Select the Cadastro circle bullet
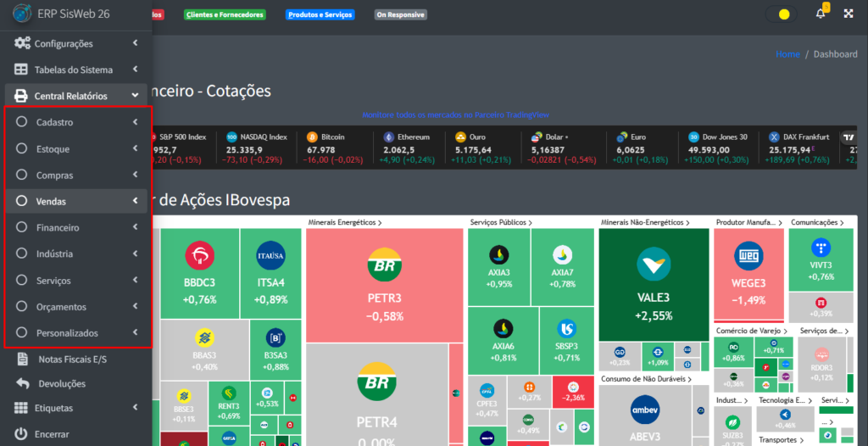Screen dimensions: 868x446 click(x=22, y=122)
